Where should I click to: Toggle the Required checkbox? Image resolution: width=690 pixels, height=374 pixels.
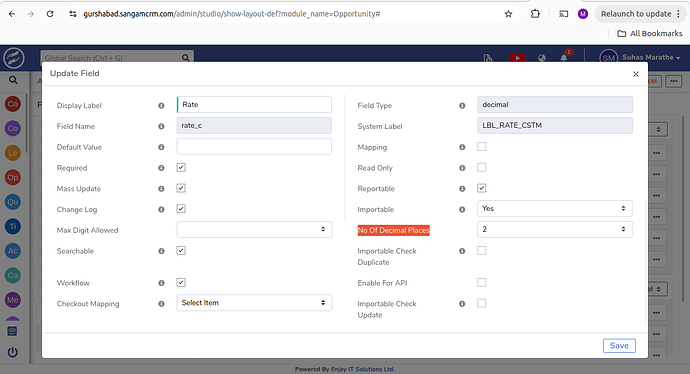[181, 167]
